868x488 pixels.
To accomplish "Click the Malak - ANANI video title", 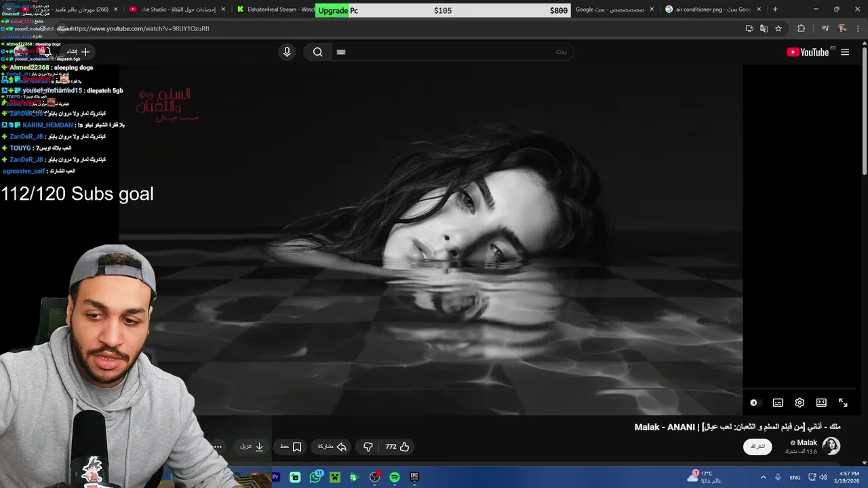I will coord(737,427).
